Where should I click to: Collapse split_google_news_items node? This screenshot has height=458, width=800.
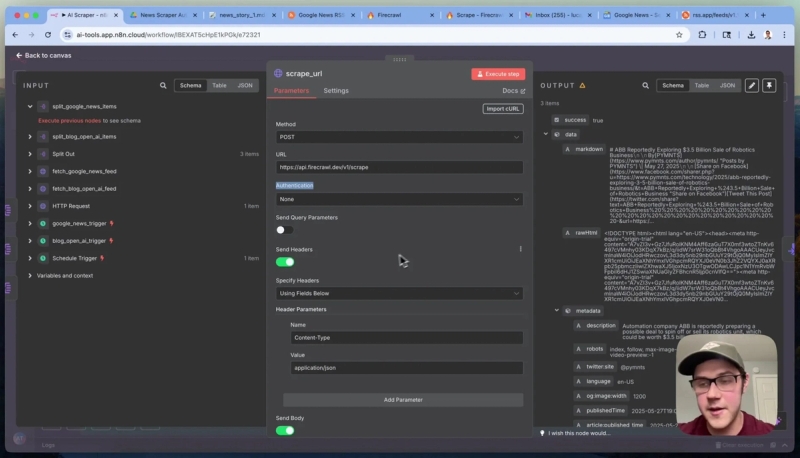coord(30,107)
